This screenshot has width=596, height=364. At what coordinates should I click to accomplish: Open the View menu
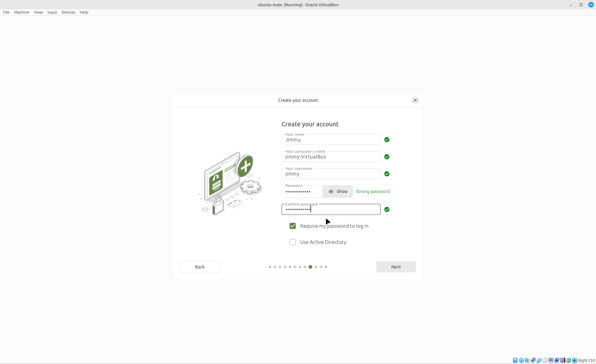click(x=38, y=12)
